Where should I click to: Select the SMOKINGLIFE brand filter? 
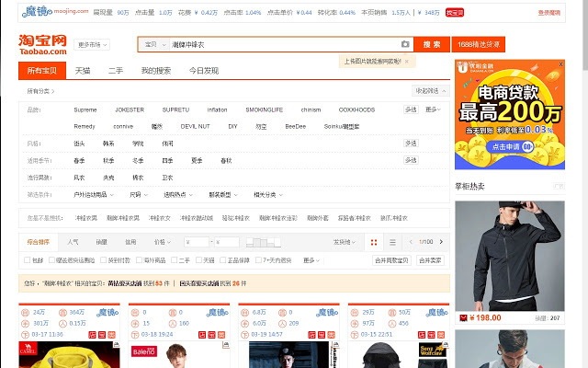pyautogui.click(x=264, y=109)
